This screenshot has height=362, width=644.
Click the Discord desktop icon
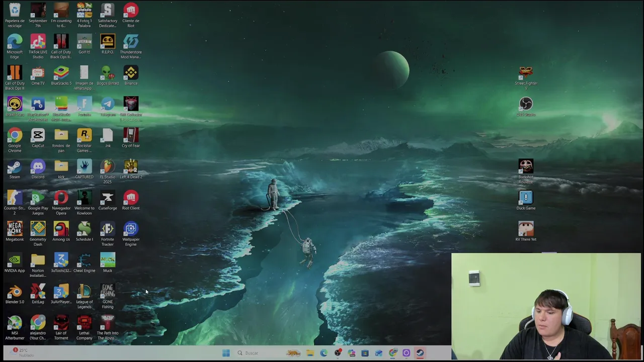tap(38, 169)
